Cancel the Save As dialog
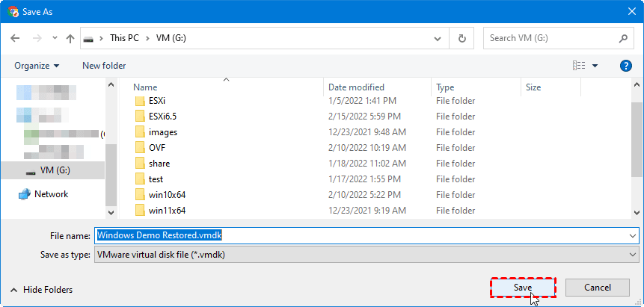The image size is (644, 307). click(x=597, y=288)
